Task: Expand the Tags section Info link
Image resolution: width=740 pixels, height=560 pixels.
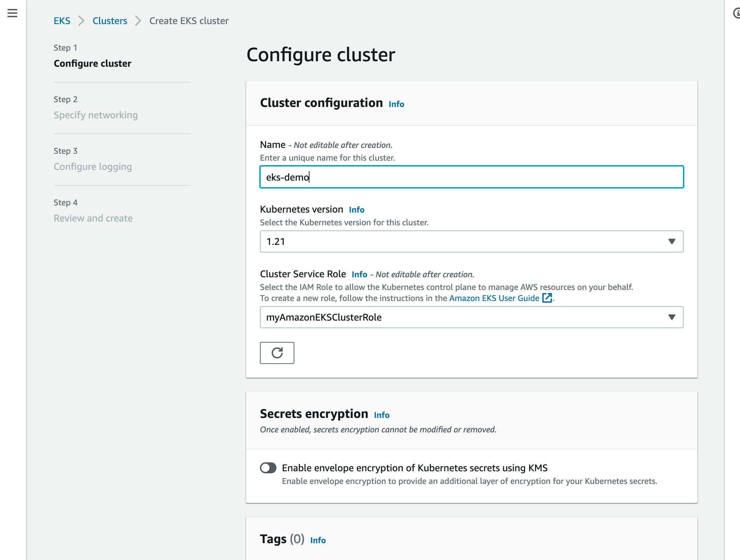Action: click(x=318, y=540)
